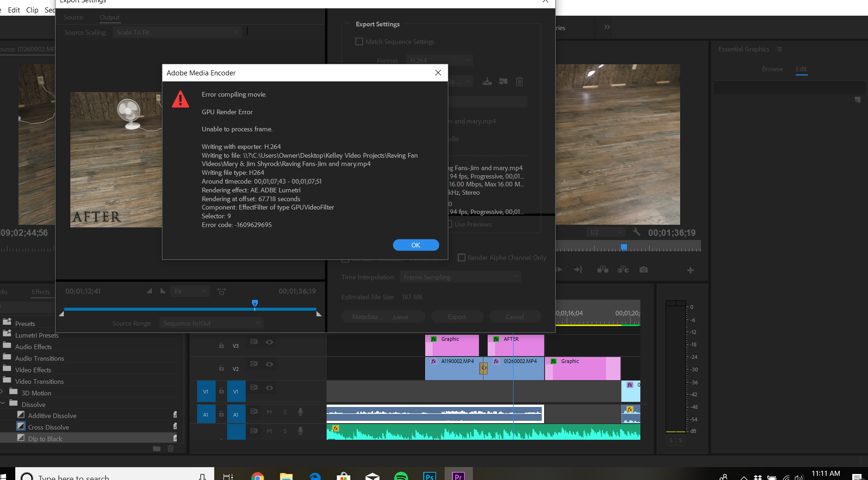
Task: Check Render Alpha Channel Only
Action: click(461, 258)
